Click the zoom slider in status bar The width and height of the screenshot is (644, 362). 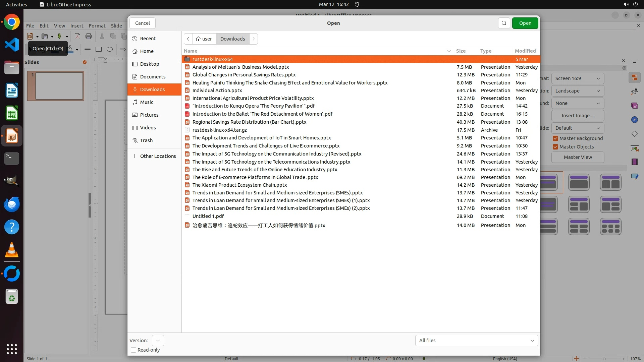[604, 359]
